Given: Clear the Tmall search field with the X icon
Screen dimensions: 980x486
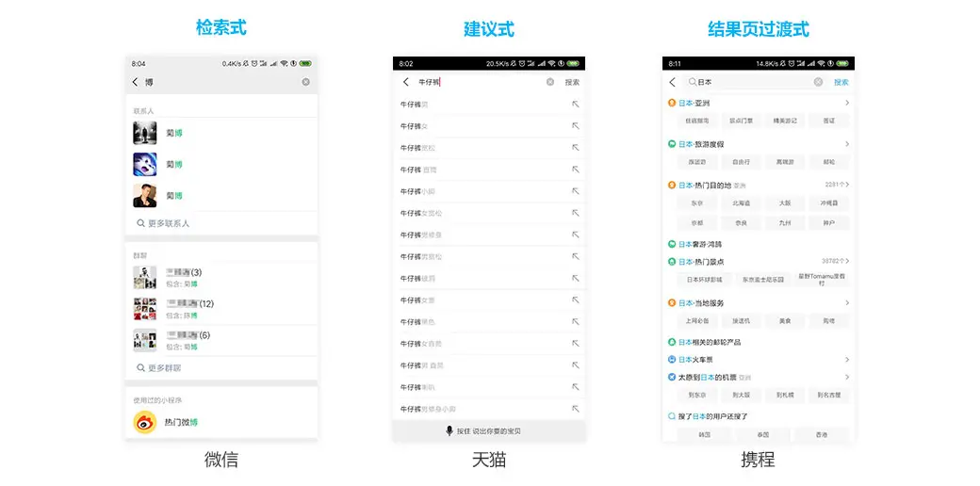Looking at the screenshot, I should 550,82.
